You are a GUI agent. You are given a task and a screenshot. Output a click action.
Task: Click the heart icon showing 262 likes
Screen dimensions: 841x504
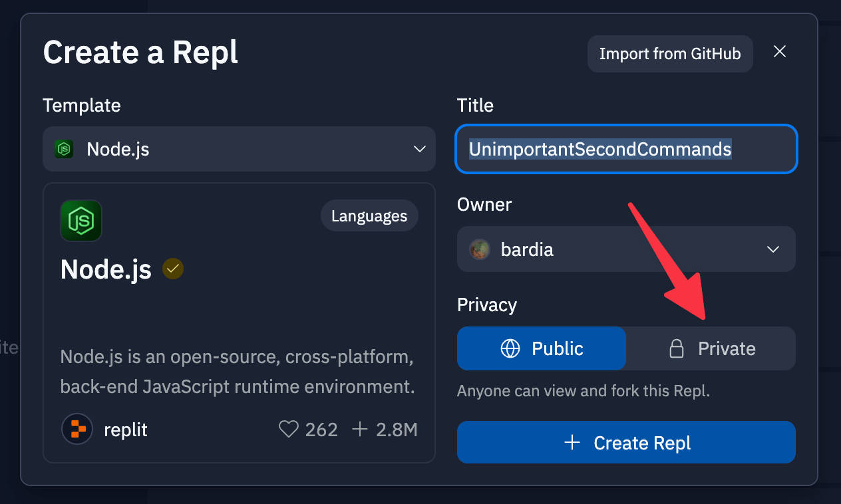(x=288, y=430)
